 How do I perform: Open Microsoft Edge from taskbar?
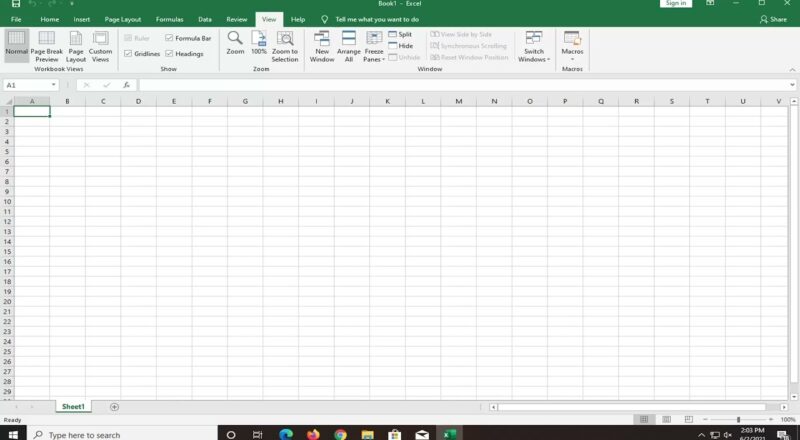(x=286, y=434)
